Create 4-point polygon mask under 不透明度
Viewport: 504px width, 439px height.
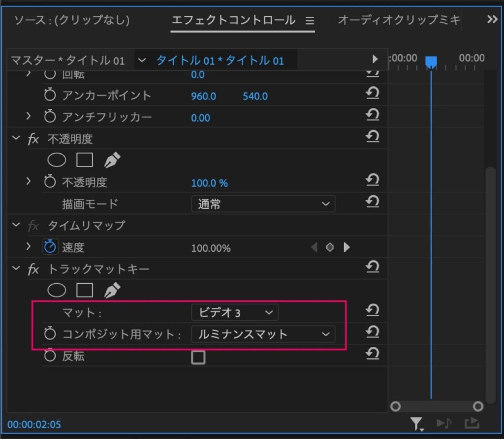85,160
